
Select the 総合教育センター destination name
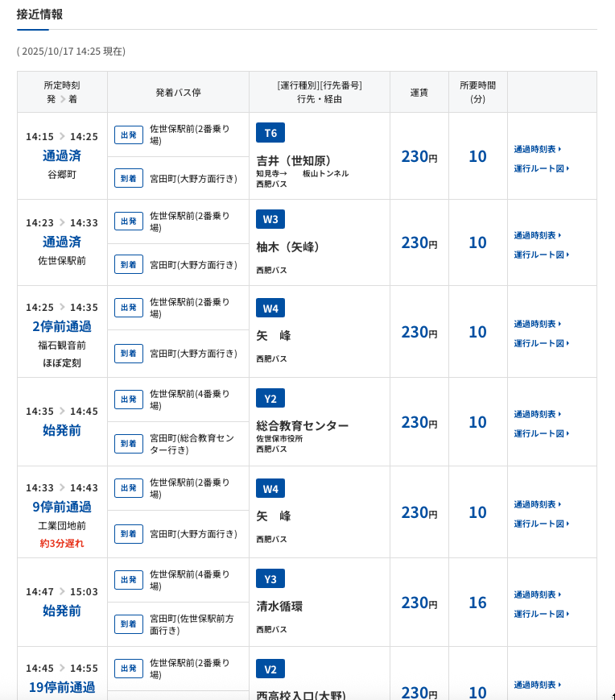click(302, 425)
